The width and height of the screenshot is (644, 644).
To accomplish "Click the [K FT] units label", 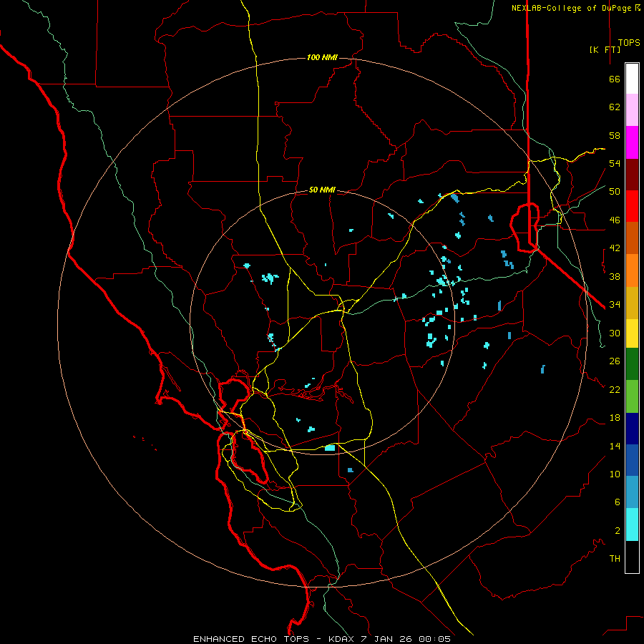I will click(x=605, y=49).
